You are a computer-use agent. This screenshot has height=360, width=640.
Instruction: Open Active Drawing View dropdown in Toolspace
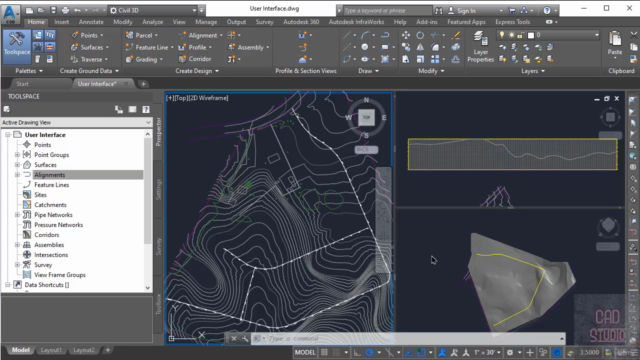(76, 122)
